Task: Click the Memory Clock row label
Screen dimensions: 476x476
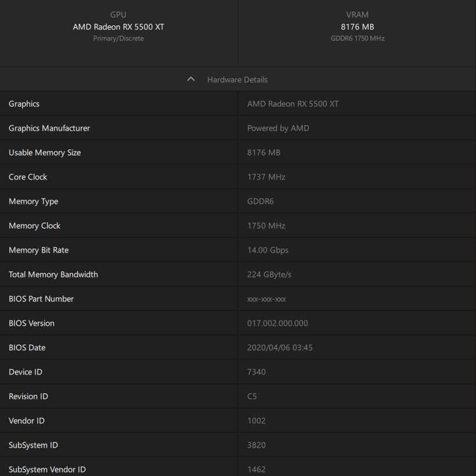Action: coord(35,226)
